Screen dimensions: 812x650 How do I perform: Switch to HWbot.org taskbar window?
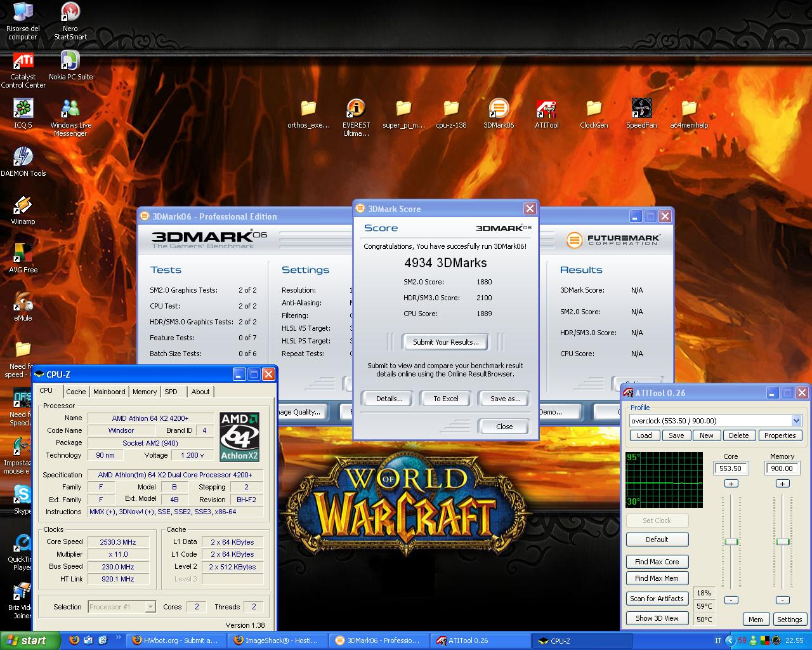click(176, 640)
